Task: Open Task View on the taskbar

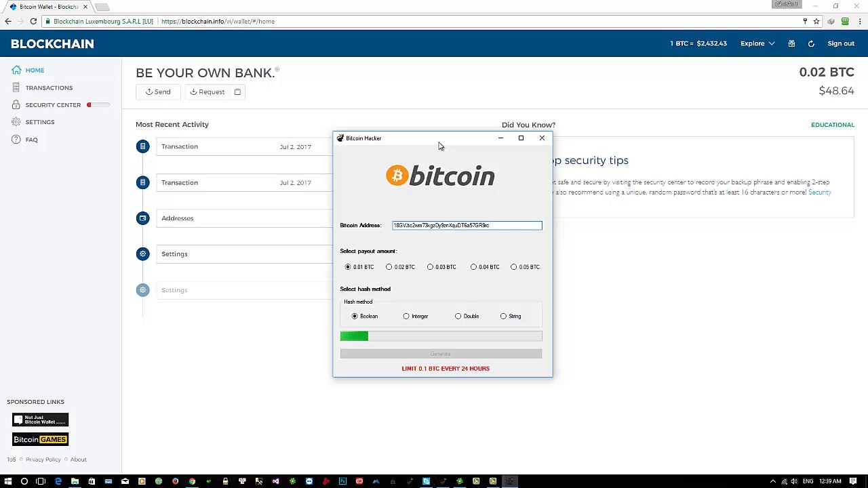Action: pos(41,481)
